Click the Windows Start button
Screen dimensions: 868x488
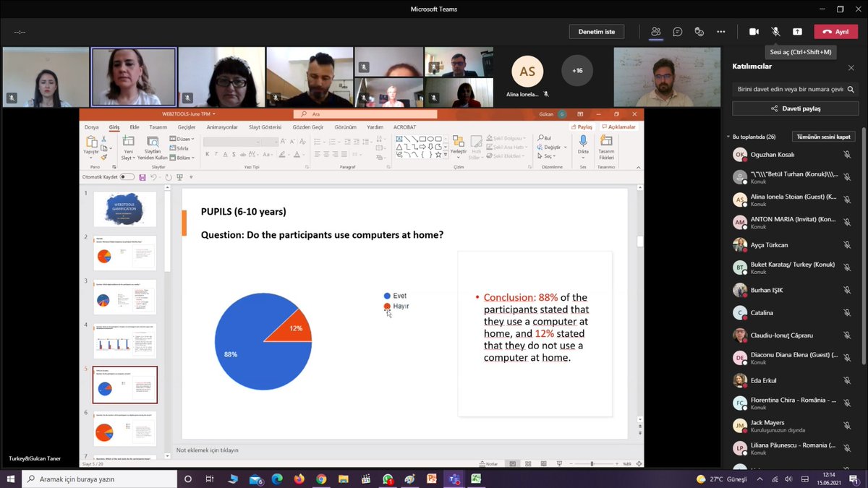click(11, 479)
